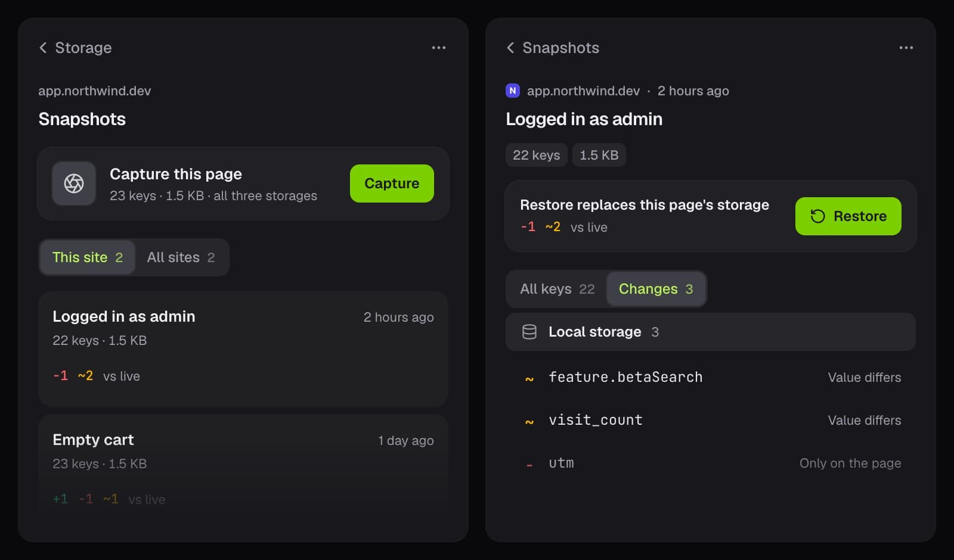The height and width of the screenshot is (560, 954).
Task: Switch to the All keys tab
Action: tap(557, 289)
